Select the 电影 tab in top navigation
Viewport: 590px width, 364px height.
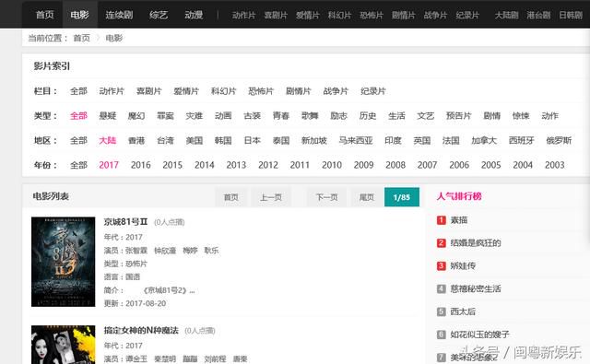[80, 15]
